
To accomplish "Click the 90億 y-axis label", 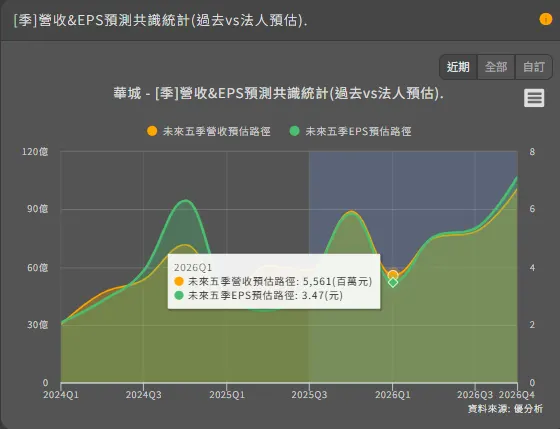I will tap(38, 209).
